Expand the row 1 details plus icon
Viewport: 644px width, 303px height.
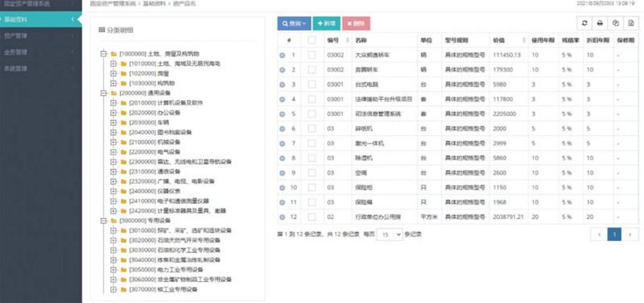283,55
